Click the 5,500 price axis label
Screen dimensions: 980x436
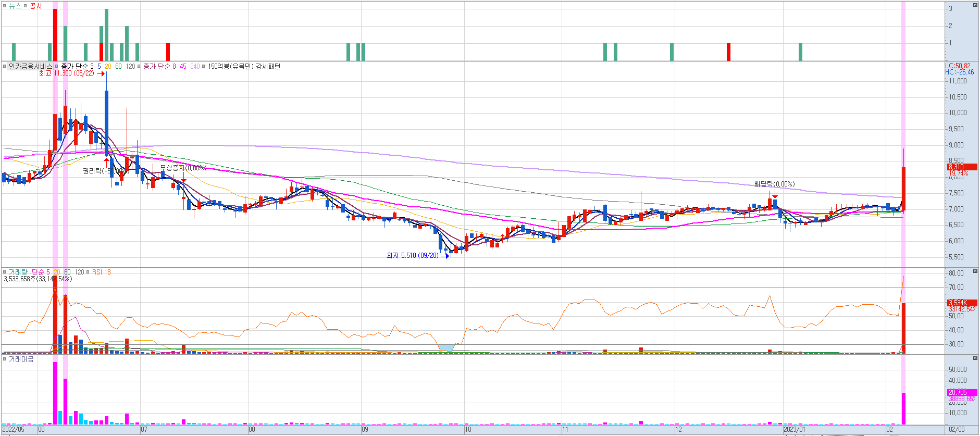pyautogui.click(x=957, y=257)
